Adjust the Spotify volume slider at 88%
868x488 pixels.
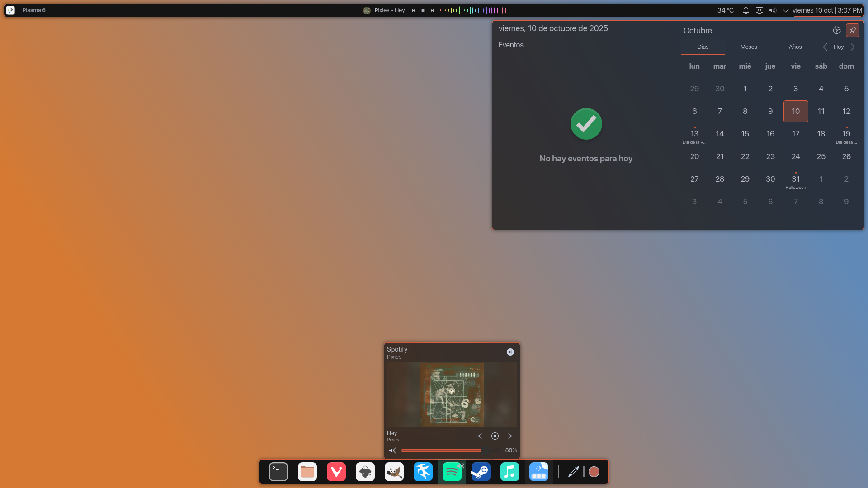point(451,450)
